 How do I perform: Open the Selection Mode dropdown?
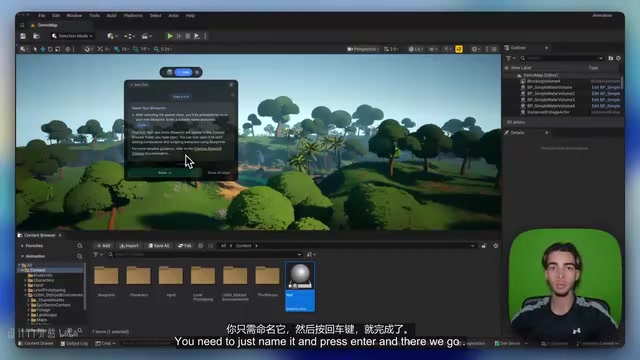click(x=72, y=36)
